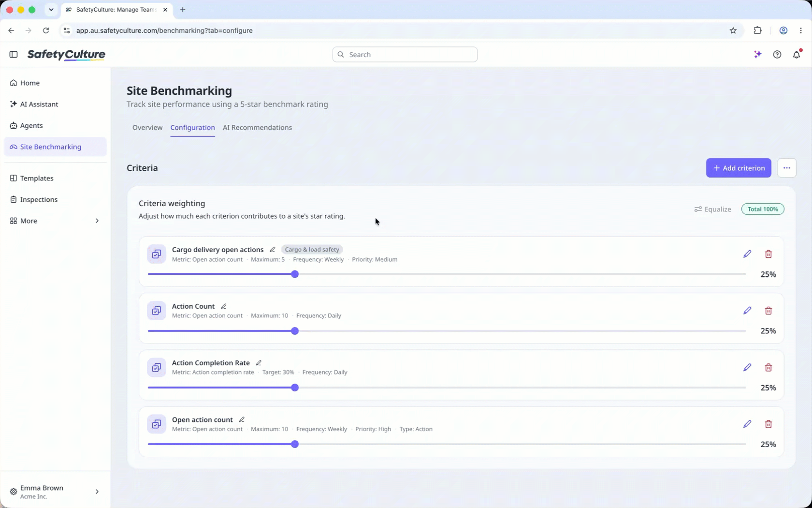Image resolution: width=812 pixels, height=508 pixels.
Task: Delete the Open action count criterion
Action: pos(768,424)
